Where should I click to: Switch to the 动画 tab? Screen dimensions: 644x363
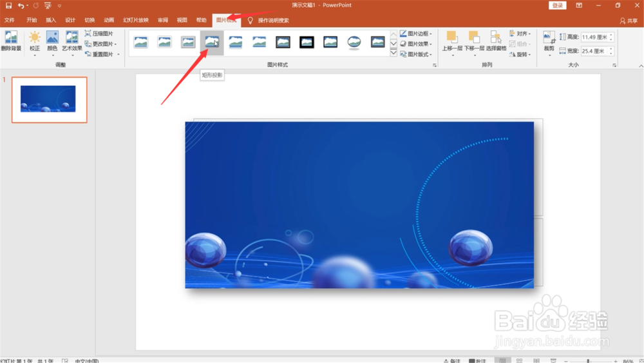coord(109,20)
